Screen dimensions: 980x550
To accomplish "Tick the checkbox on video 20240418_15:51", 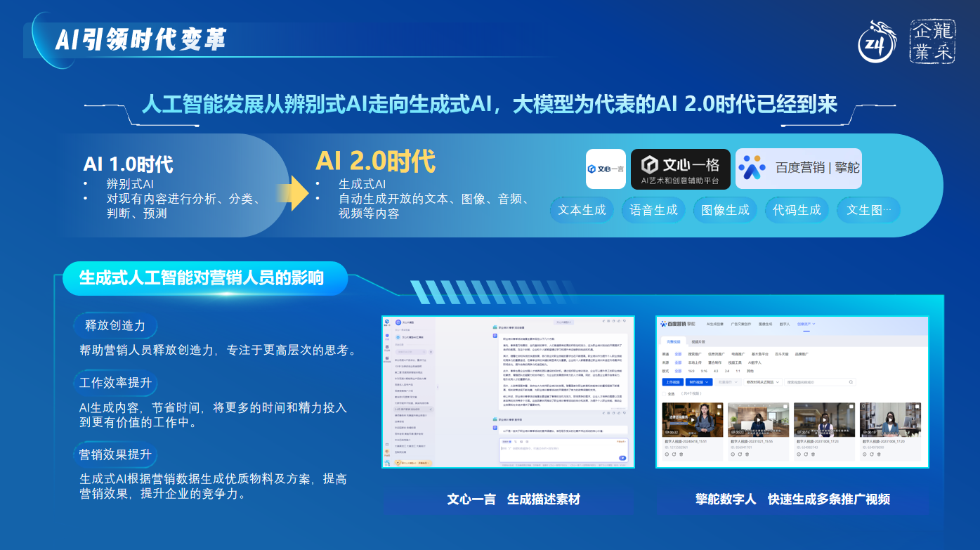I will point(718,407).
